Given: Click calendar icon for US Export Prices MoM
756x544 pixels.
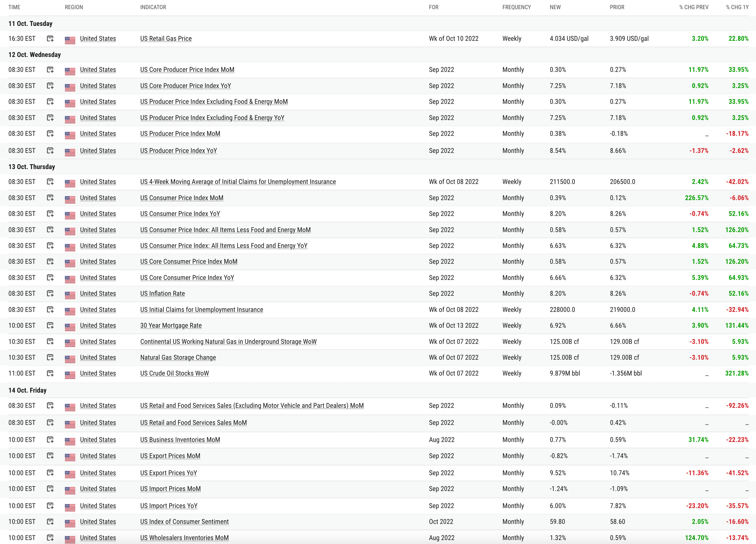Looking at the screenshot, I should tap(50, 456).
